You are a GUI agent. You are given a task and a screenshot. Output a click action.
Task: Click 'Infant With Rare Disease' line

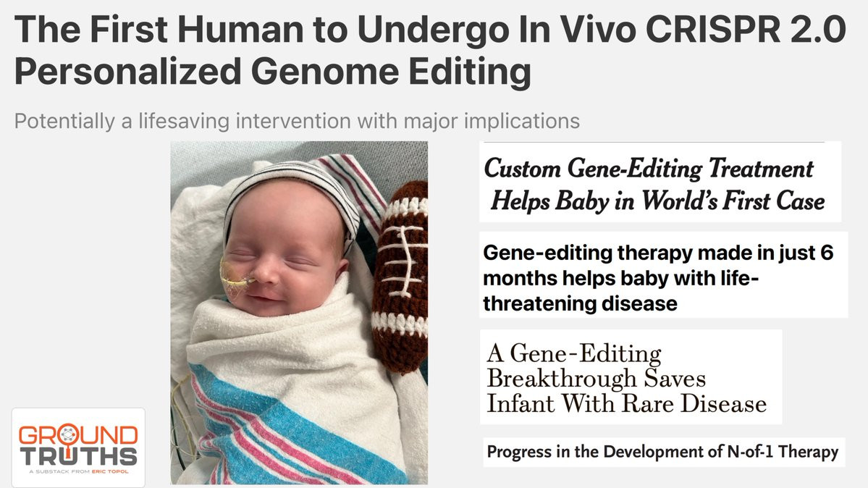627,403
